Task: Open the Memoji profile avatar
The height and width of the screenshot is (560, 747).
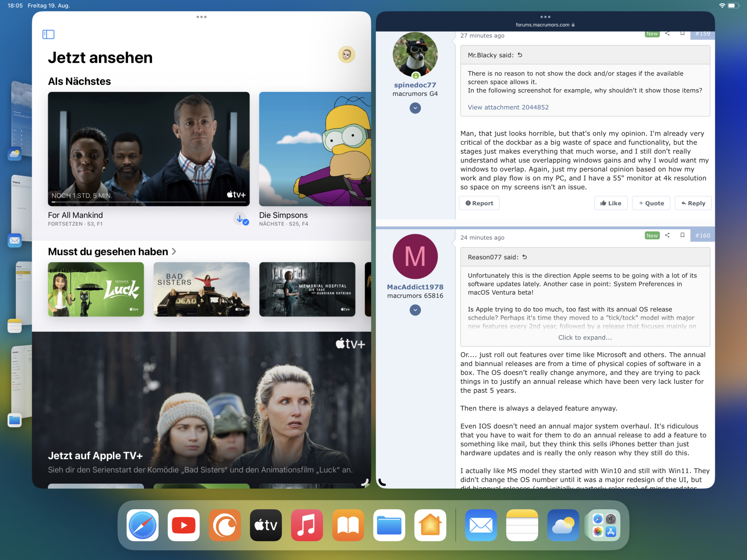Action: pyautogui.click(x=347, y=55)
